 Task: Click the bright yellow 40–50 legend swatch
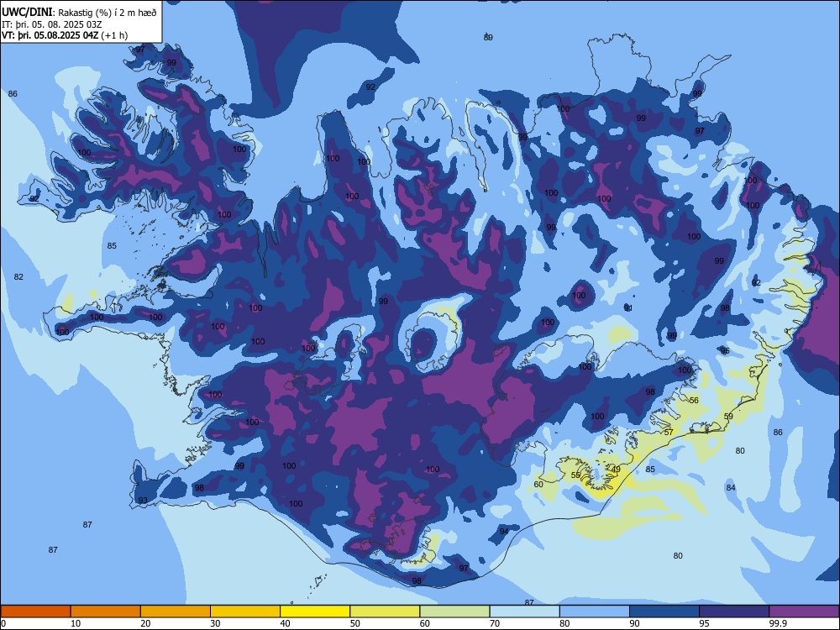pyautogui.click(x=315, y=612)
